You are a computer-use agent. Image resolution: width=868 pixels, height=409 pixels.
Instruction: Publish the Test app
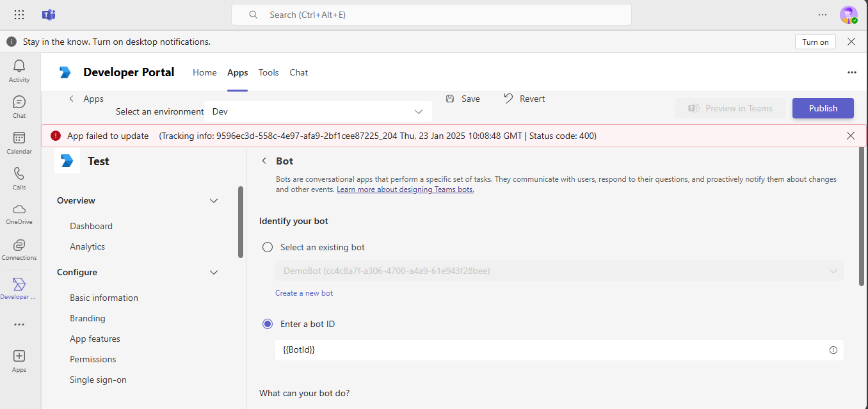click(823, 108)
